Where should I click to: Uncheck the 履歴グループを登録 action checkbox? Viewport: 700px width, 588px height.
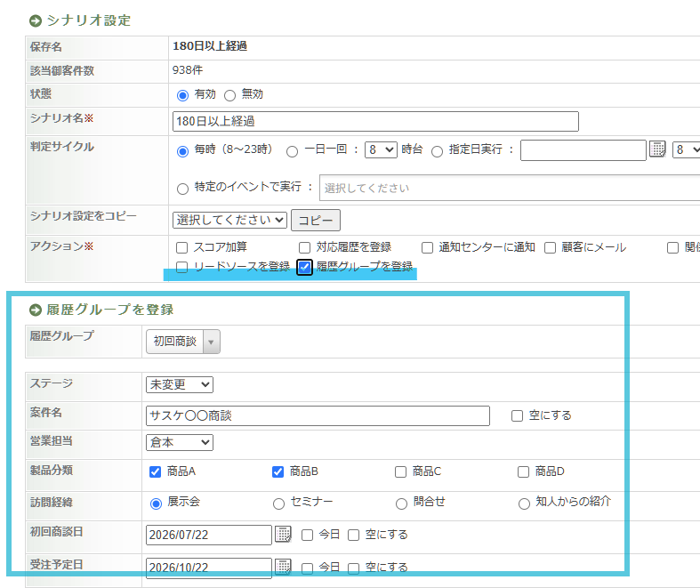304,267
